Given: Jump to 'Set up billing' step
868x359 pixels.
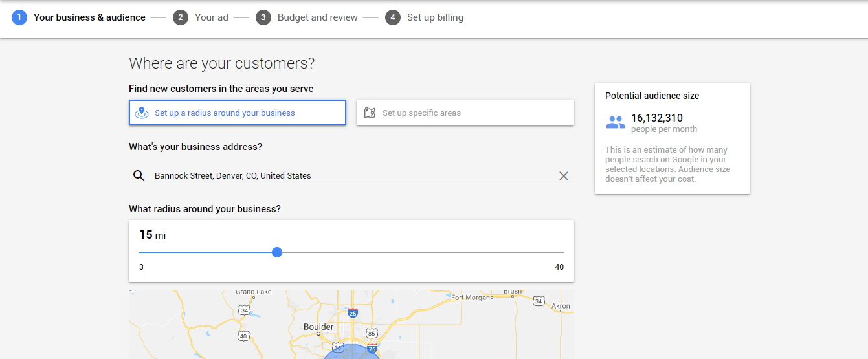Looking at the screenshot, I should [435, 17].
